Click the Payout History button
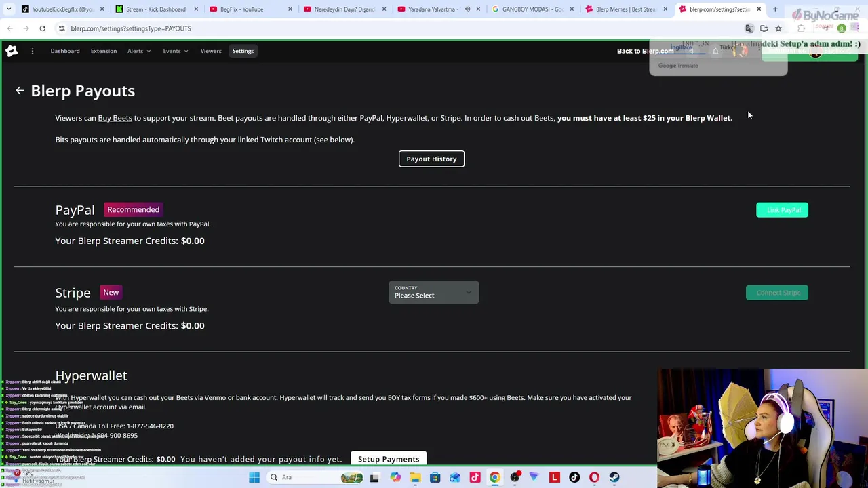The height and width of the screenshot is (488, 868). pyautogui.click(x=431, y=159)
